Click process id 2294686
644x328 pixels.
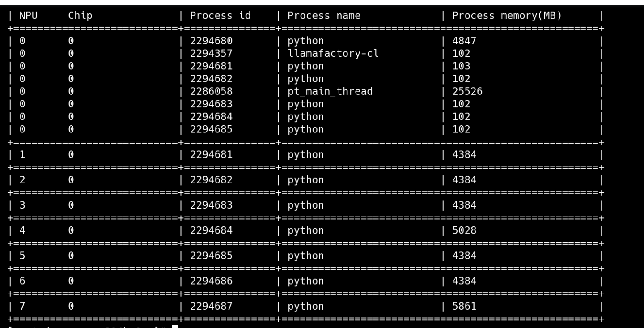coord(211,281)
